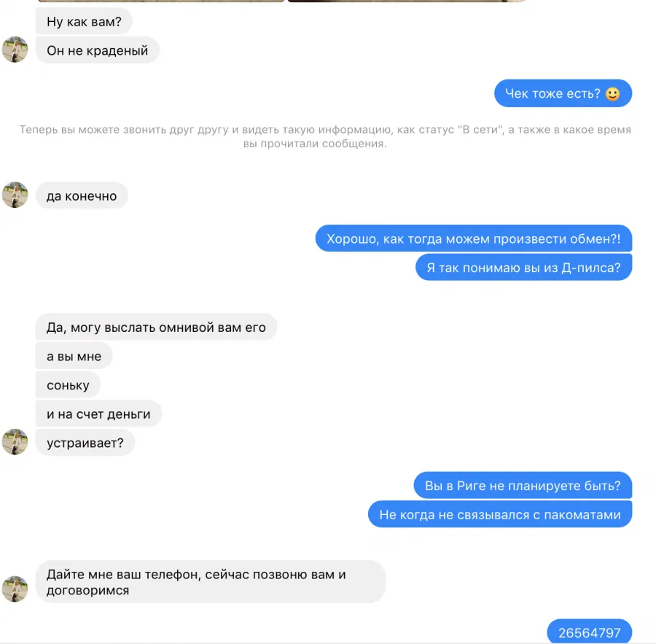
Task: Click the 'соньку' message bubble
Action: (68, 385)
